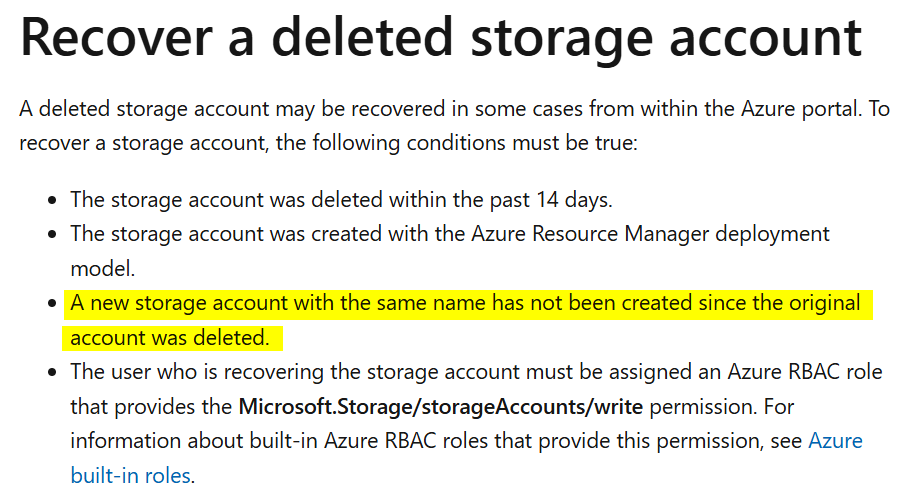Click the bullet item mentioning past 14 days
Image resolution: width=916 pixels, height=504 pixels.
pos(341,199)
